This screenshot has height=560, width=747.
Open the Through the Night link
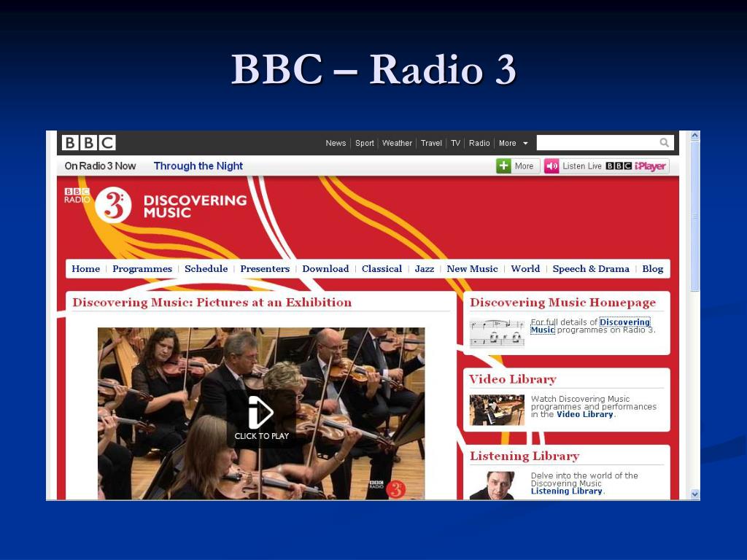tap(198, 166)
